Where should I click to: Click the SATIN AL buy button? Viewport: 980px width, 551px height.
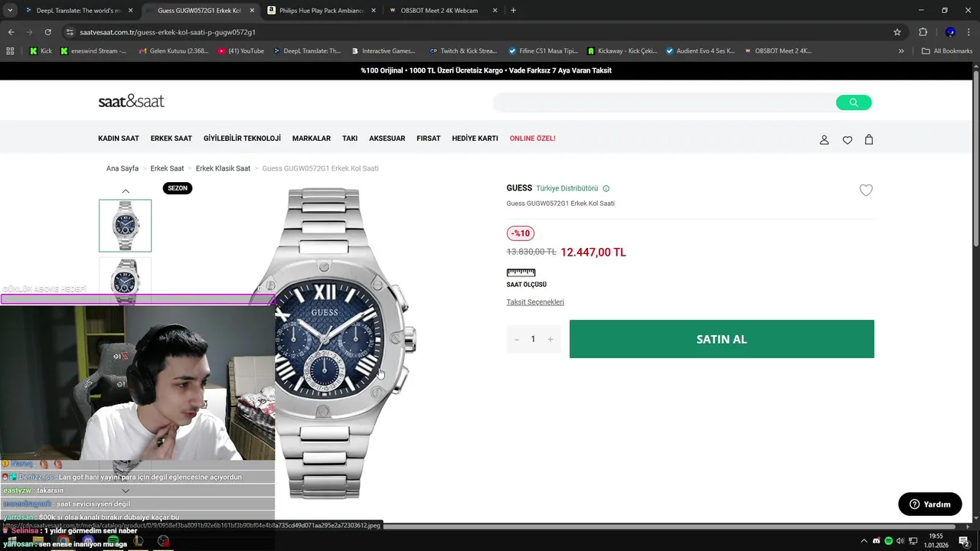coord(722,339)
